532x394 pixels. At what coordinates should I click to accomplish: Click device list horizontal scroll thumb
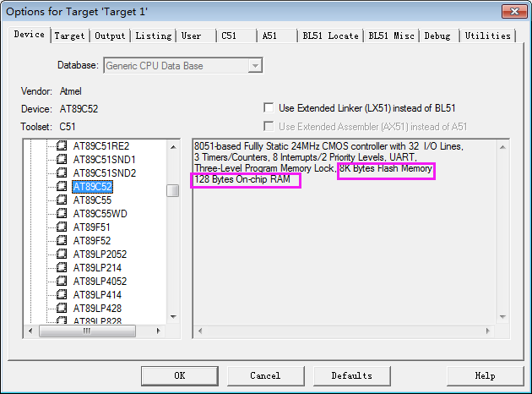pos(87,331)
